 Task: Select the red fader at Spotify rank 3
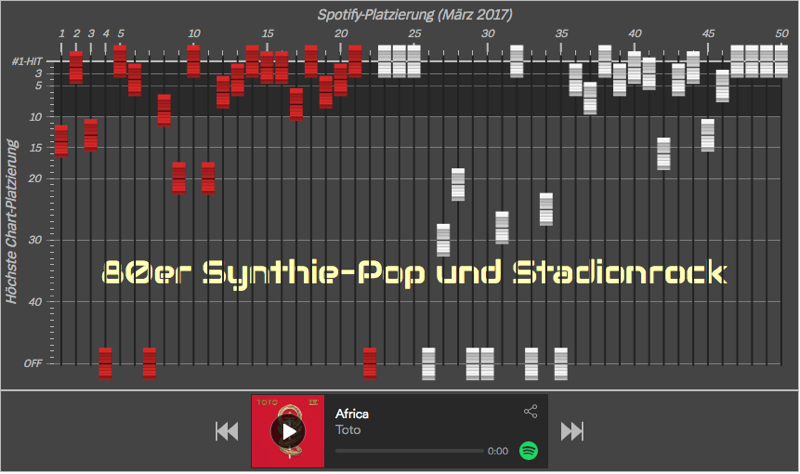pyautogui.click(x=91, y=135)
